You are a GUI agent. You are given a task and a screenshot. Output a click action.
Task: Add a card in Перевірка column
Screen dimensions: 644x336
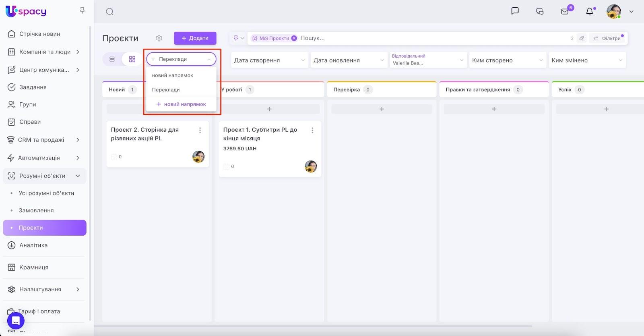pos(382,109)
